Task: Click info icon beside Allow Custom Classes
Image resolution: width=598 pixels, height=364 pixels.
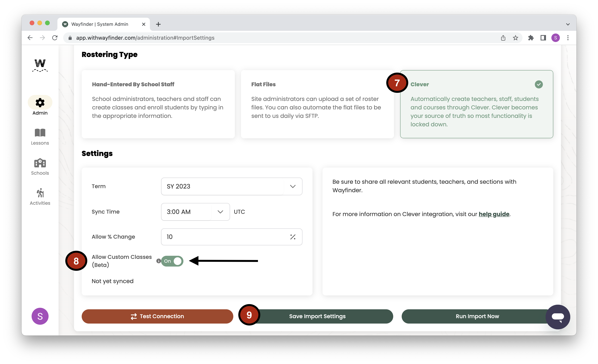Action: point(159,261)
